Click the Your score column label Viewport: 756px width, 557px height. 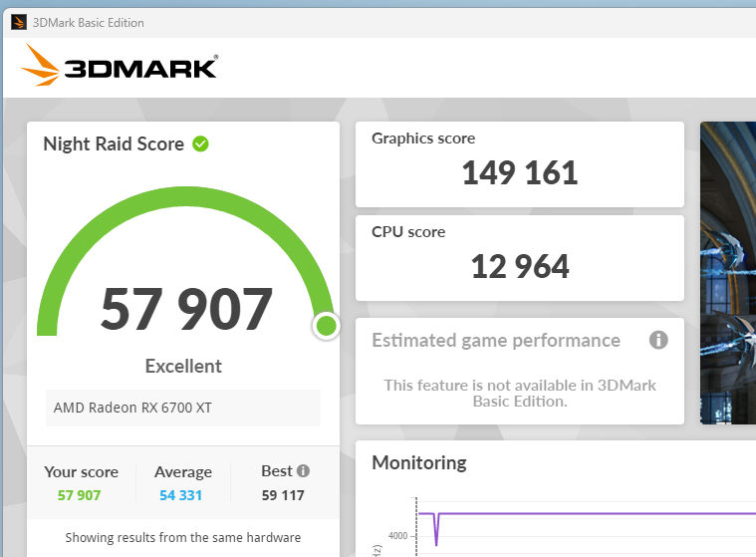click(x=81, y=471)
